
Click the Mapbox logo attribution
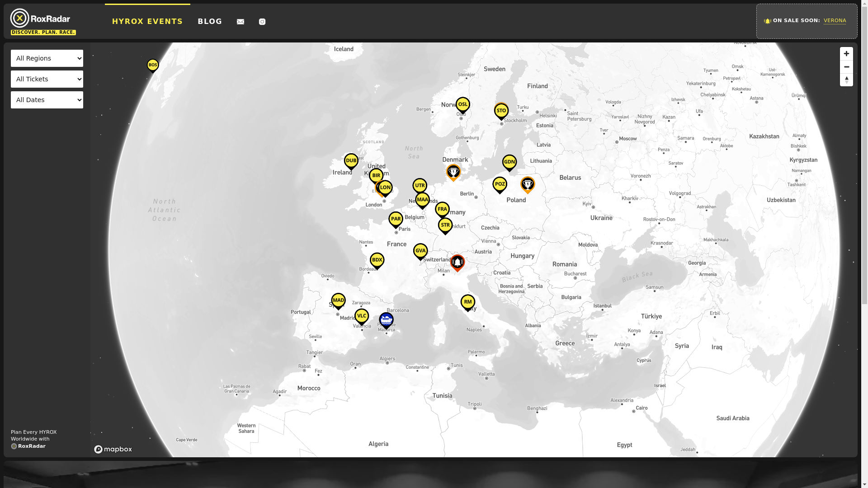(x=113, y=449)
